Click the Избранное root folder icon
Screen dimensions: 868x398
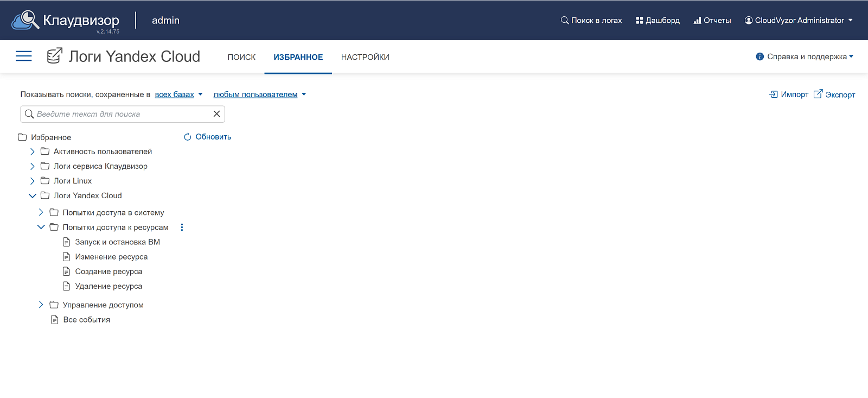(22, 137)
